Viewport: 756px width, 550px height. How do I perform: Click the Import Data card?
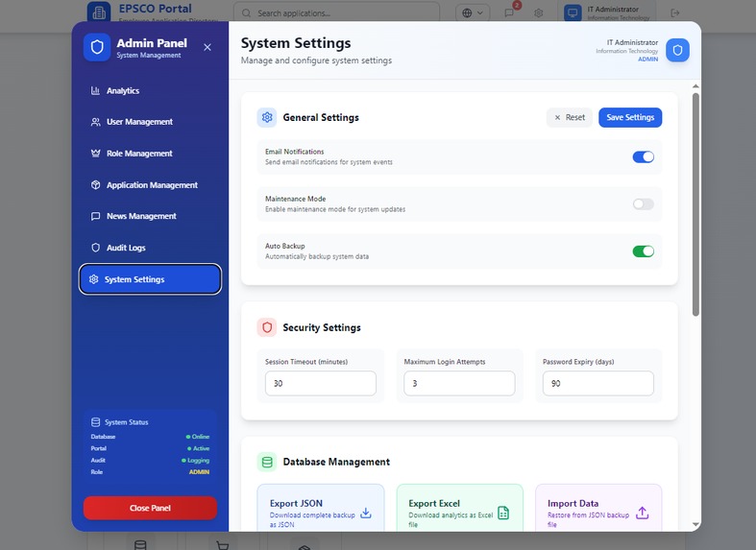point(598,508)
